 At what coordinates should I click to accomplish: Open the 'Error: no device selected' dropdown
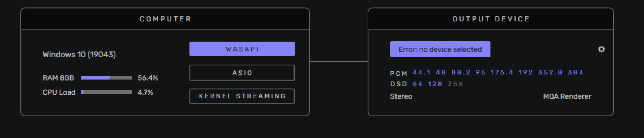(440, 49)
